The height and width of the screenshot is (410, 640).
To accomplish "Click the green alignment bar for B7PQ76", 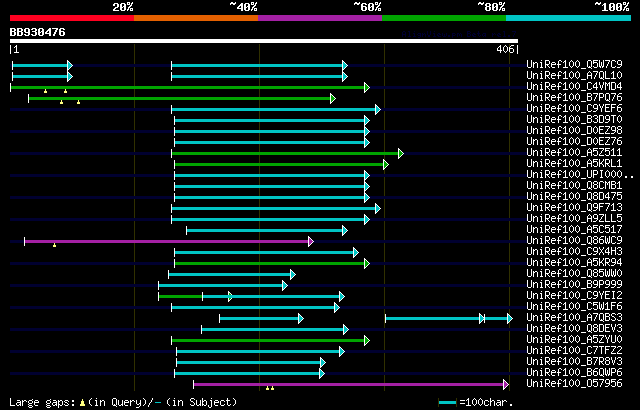I will tap(182, 98).
